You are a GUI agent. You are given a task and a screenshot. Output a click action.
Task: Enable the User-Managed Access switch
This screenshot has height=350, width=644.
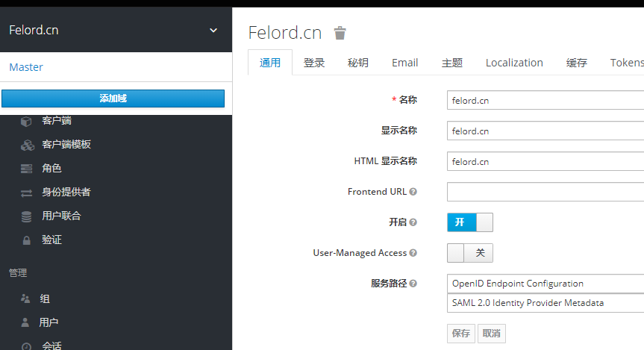(x=470, y=253)
